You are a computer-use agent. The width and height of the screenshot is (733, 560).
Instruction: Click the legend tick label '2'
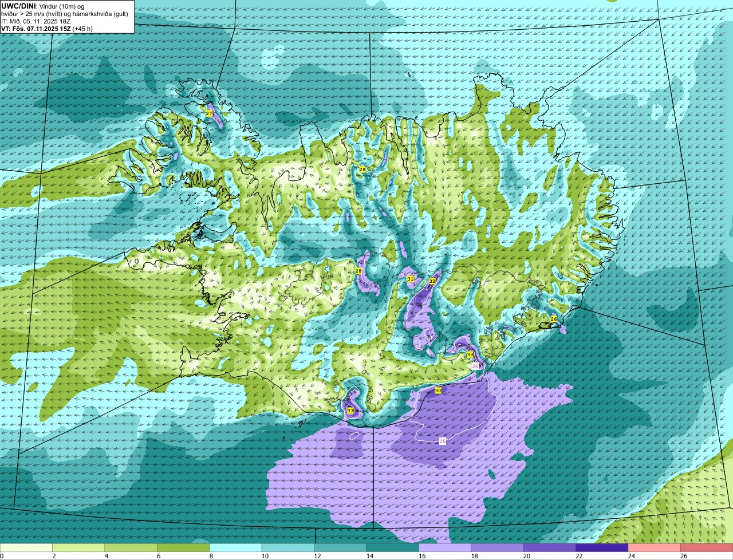point(53,556)
